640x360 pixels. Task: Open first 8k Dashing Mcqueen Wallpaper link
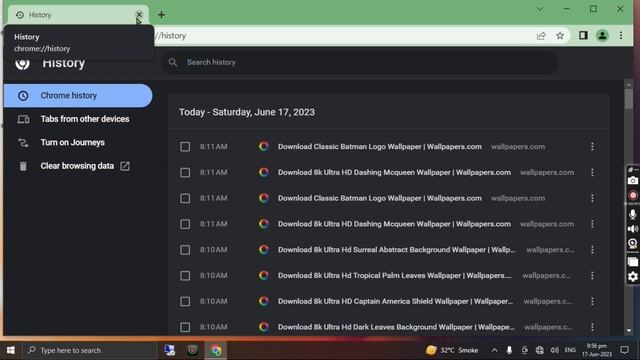click(394, 172)
